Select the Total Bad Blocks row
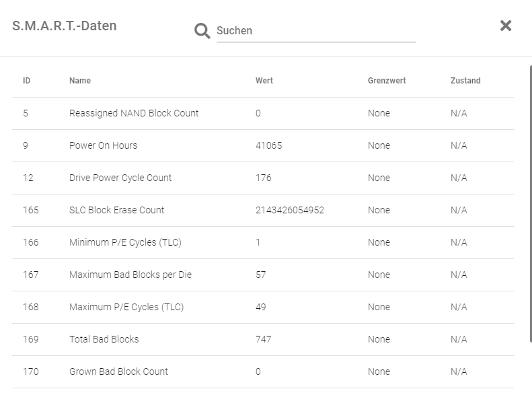 point(104,339)
